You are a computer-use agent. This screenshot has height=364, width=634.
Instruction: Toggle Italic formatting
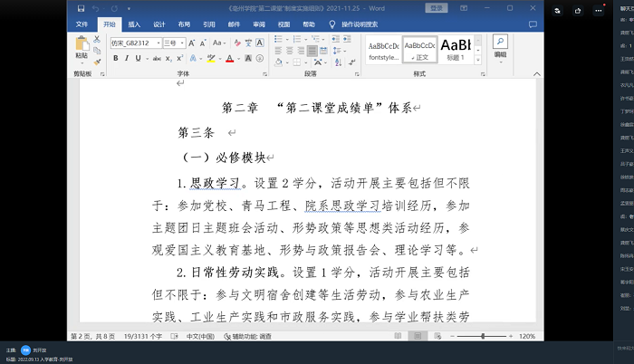[x=127, y=59]
